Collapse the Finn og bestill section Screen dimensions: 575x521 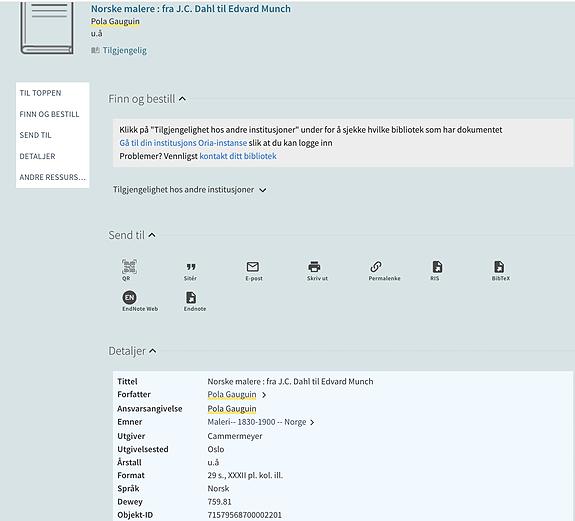pos(182,99)
